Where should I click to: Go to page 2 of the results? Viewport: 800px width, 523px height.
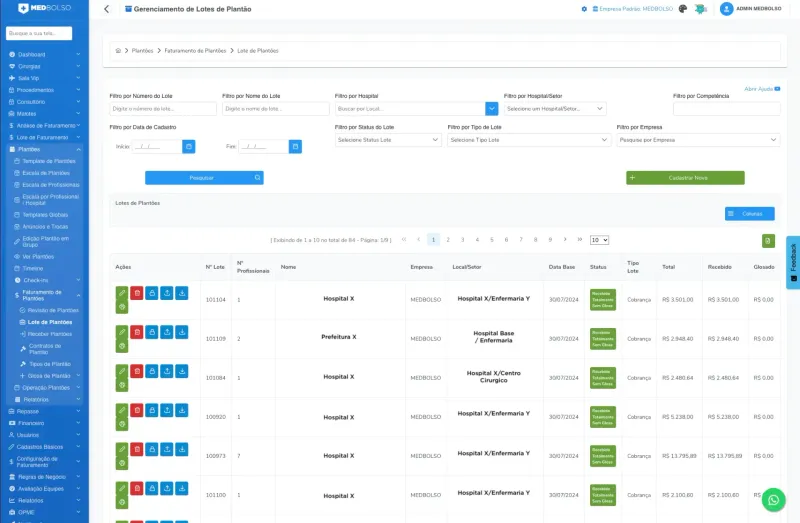point(448,240)
